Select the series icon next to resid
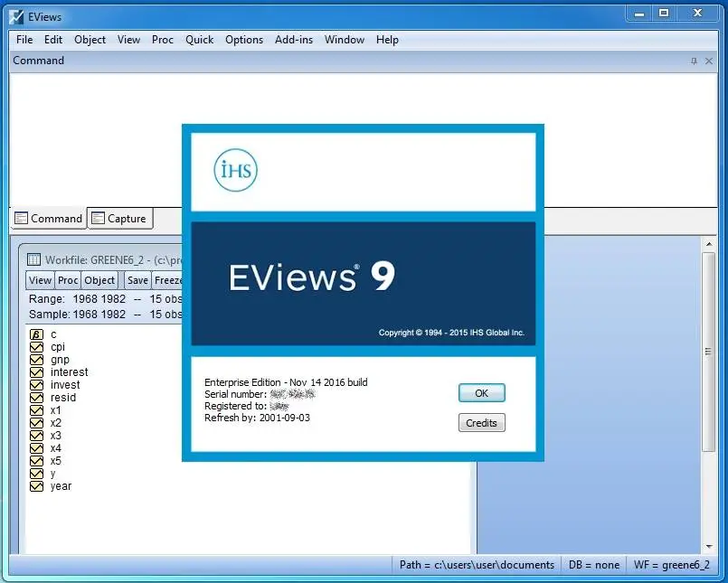This screenshot has height=583, width=728. (x=36, y=398)
